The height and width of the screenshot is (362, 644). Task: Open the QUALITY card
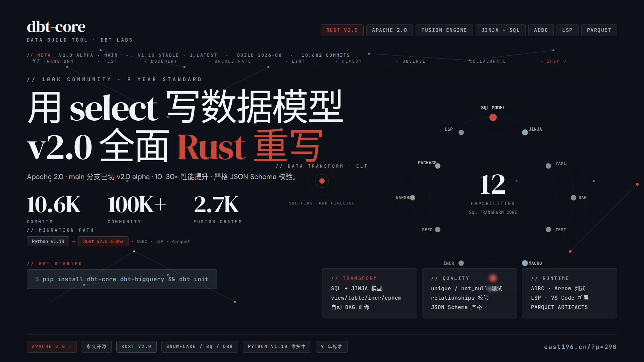(x=469, y=293)
